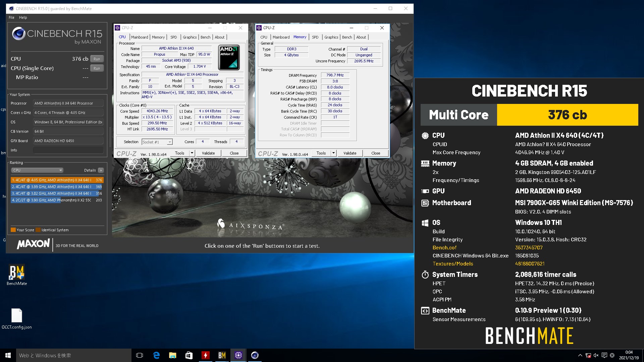Open SPD tab in left CPU-Z
Image resolution: width=644 pixels, height=362 pixels.
(173, 37)
